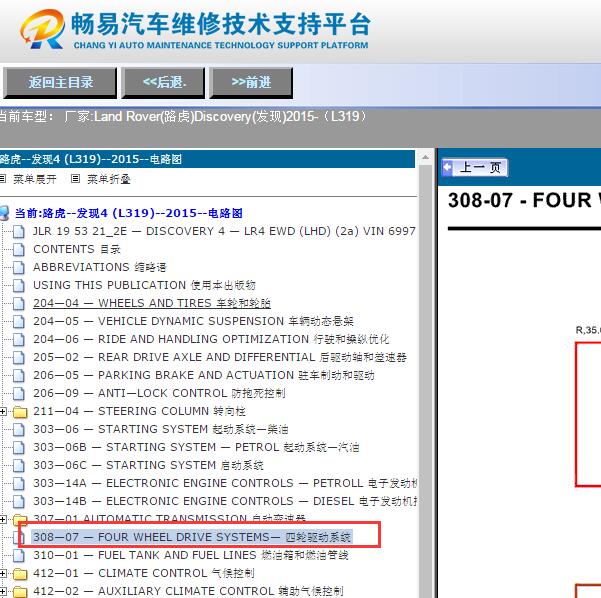Click page icon beside 303-06B STARTING SYSTEM PETROL

pyautogui.click(x=19, y=448)
